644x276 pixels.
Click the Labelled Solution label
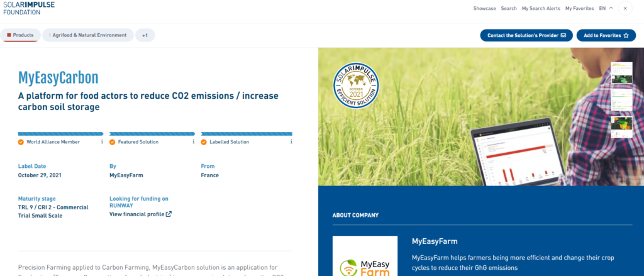(x=229, y=142)
